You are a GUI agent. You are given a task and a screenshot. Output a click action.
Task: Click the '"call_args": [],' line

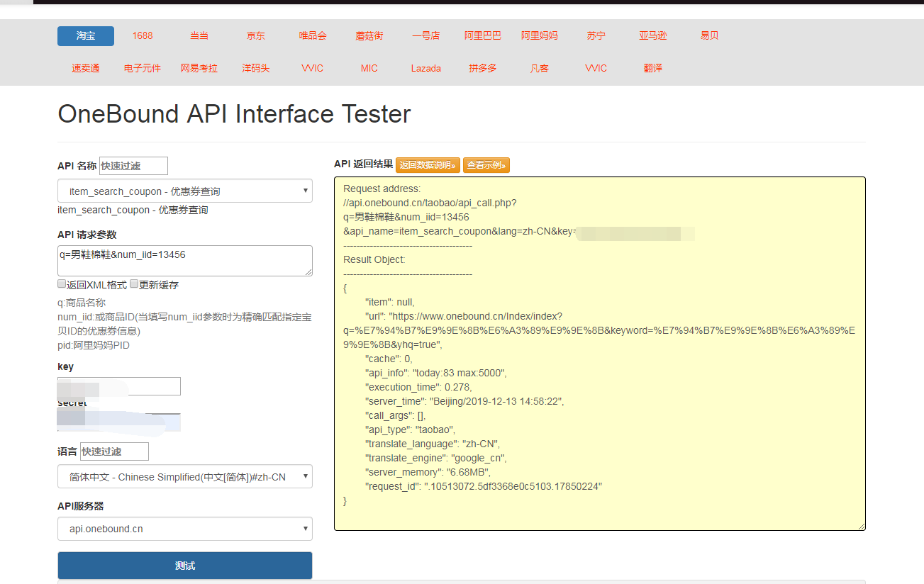395,415
